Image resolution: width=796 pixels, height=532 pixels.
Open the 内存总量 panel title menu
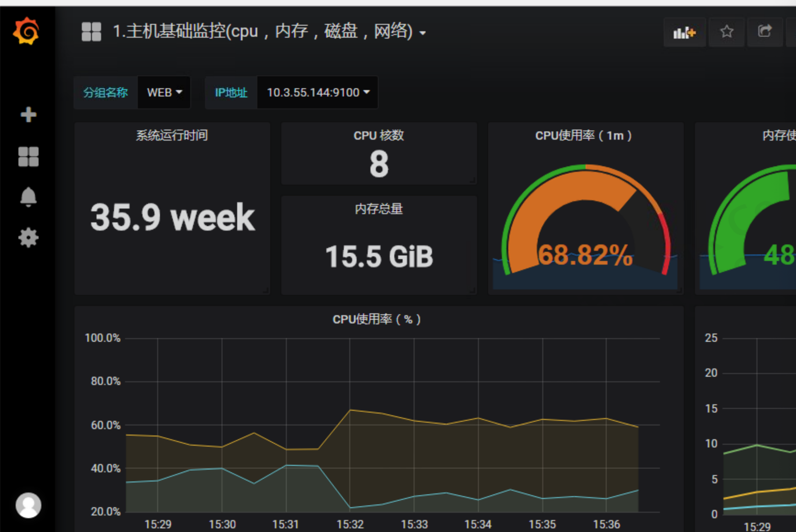pyautogui.click(x=379, y=209)
